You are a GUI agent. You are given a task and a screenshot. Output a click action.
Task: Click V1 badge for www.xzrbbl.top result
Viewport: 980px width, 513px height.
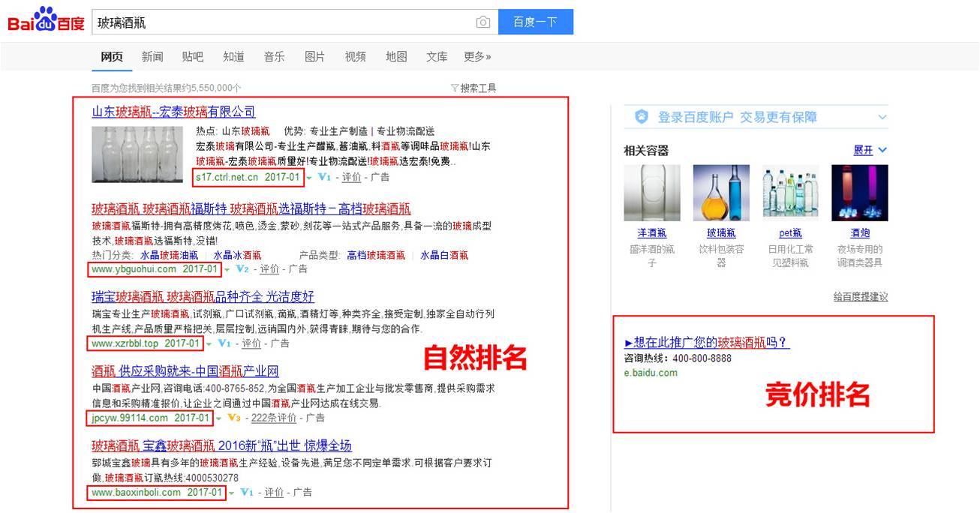pyautogui.click(x=224, y=343)
